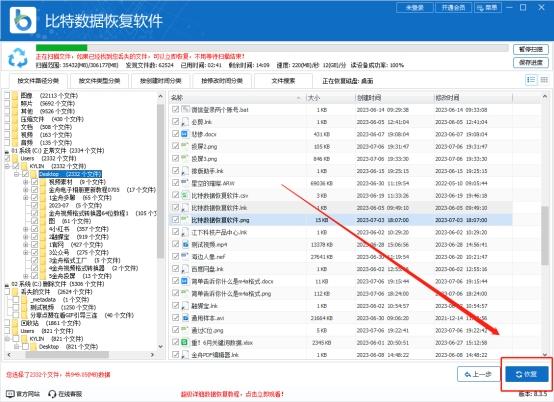Click the 视频 (163) folder icon

pyautogui.click(x=15, y=135)
